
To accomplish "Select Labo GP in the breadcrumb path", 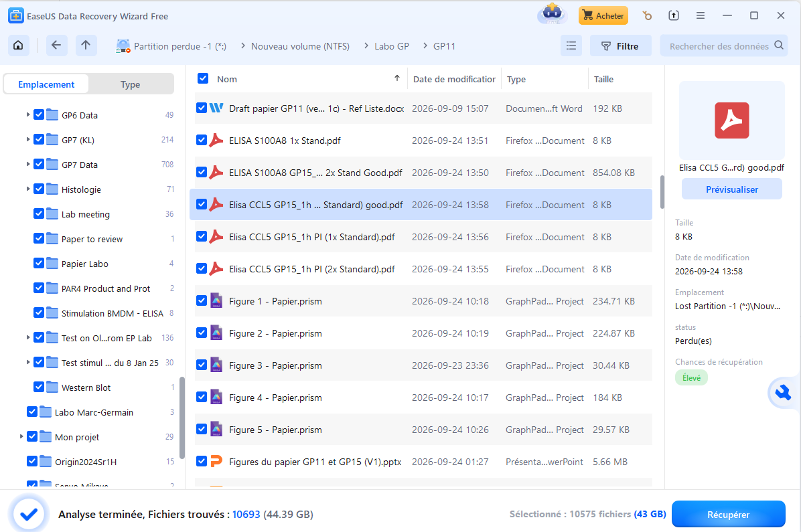I will click(x=392, y=46).
